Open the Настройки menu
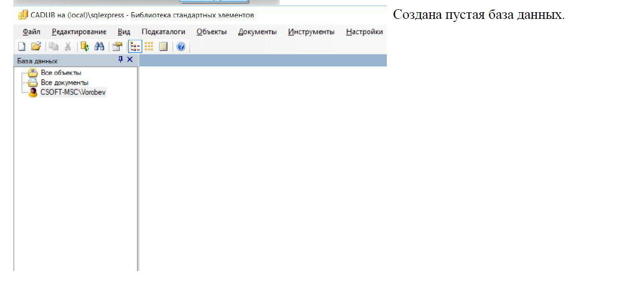The height and width of the screenshot is (304, 644). 364,32
